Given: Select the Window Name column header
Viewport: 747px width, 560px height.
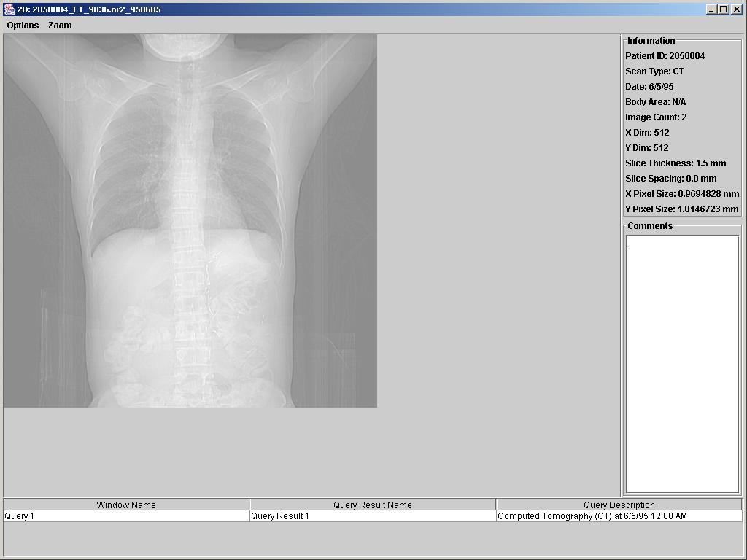Looking at the screenshot, I should [126, 505].
